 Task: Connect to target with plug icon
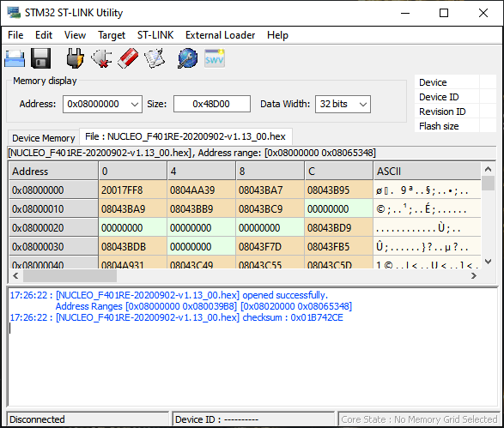[x=75, y=58]
